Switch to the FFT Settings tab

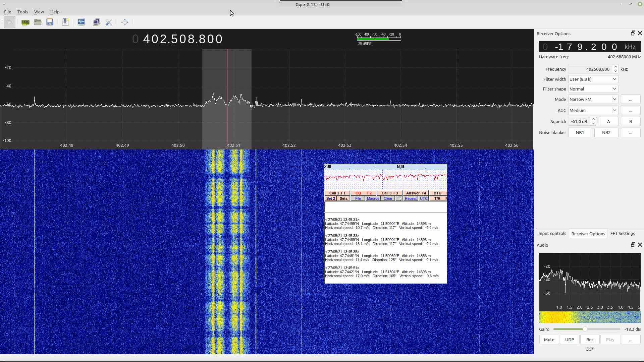click(622, 234)
